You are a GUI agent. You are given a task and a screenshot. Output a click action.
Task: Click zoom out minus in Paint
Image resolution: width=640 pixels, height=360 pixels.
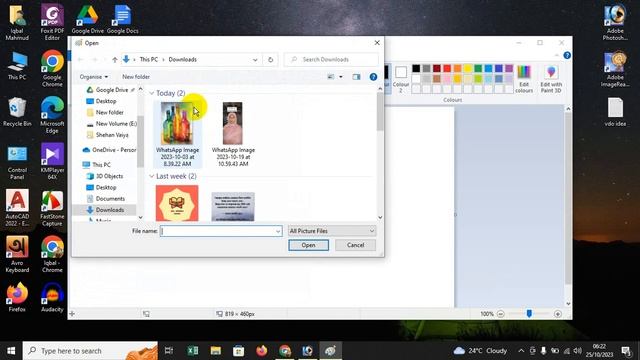500,314
